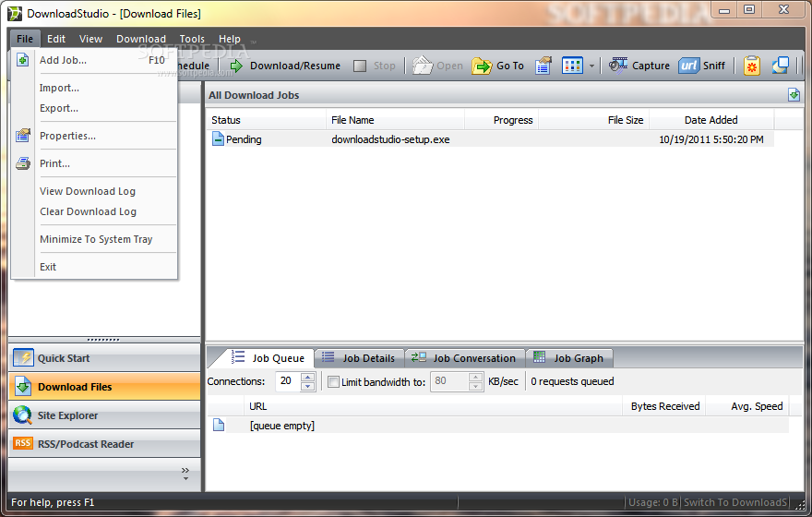Viewport: 812px width, 517px height.
Task: Click the Open folder icon in toolbar
Action: coord(423,66)
